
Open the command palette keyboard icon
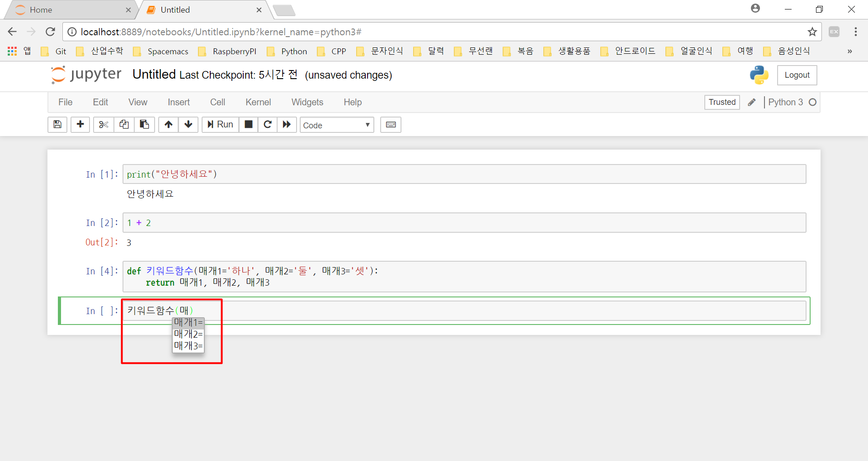click(x=391, y=125)
